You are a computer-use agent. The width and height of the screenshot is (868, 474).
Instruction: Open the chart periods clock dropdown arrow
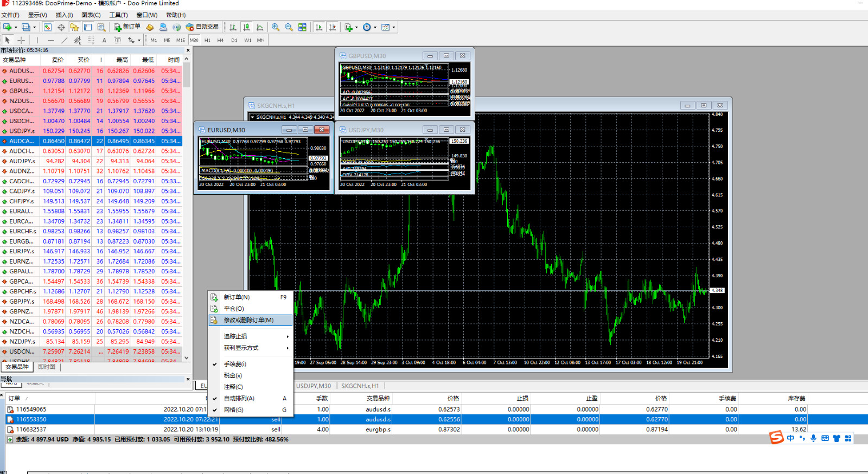click(375, 27)
